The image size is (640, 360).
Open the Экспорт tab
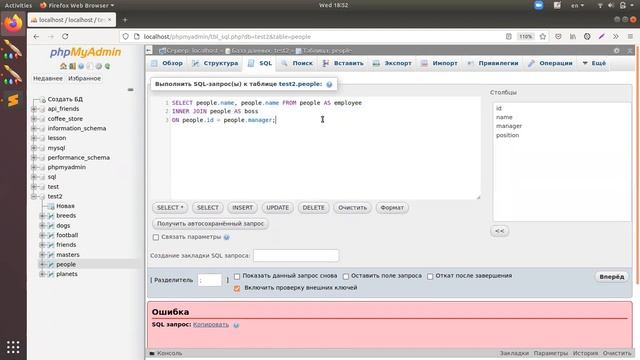(x=392, y=63)
